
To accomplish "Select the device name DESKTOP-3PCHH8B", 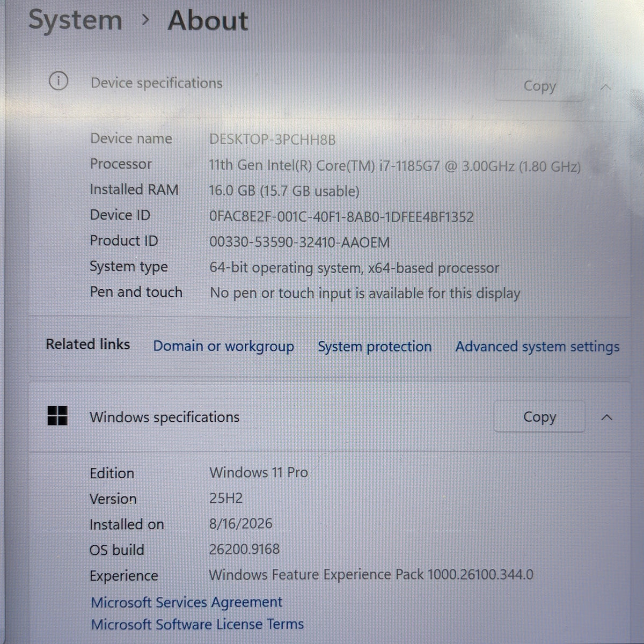I will point(273,140).
